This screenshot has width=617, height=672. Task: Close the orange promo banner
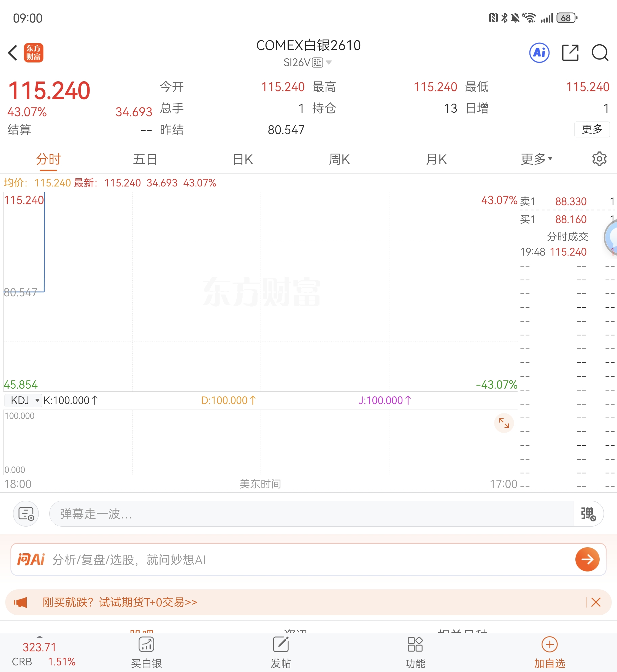click(x=596, y=602)
